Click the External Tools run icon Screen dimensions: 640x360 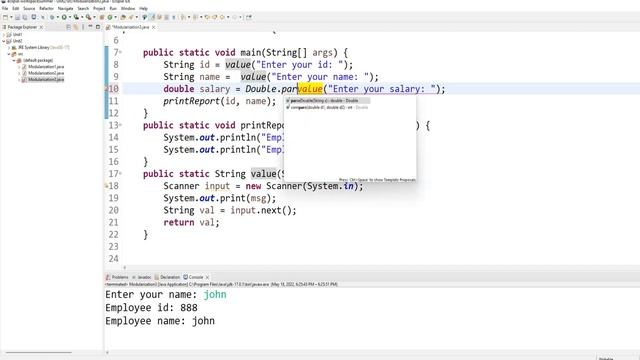click(x=89, y=17)
